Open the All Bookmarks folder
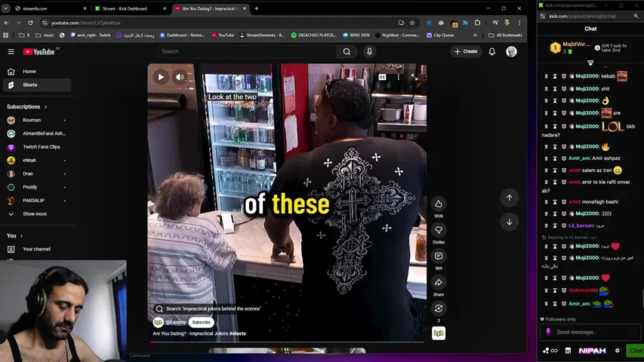 (x=505, y=35)
